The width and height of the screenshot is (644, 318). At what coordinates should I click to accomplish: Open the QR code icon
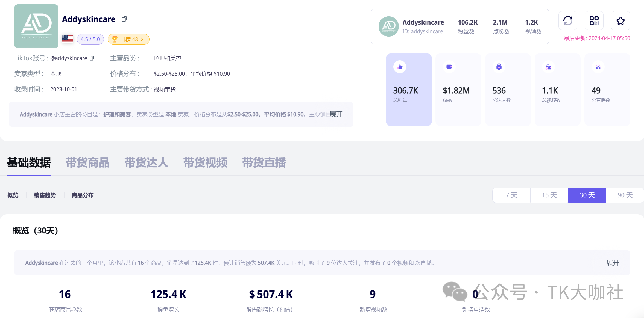point(594,21)
